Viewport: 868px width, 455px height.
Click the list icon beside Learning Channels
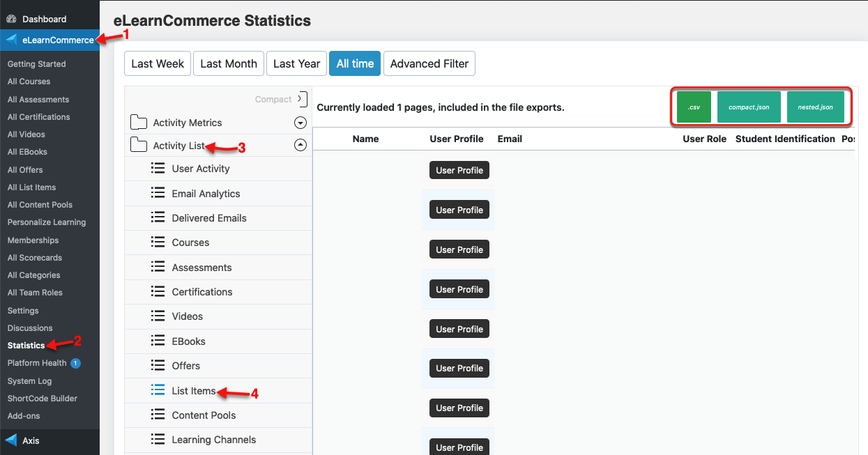tap(158, 440)
